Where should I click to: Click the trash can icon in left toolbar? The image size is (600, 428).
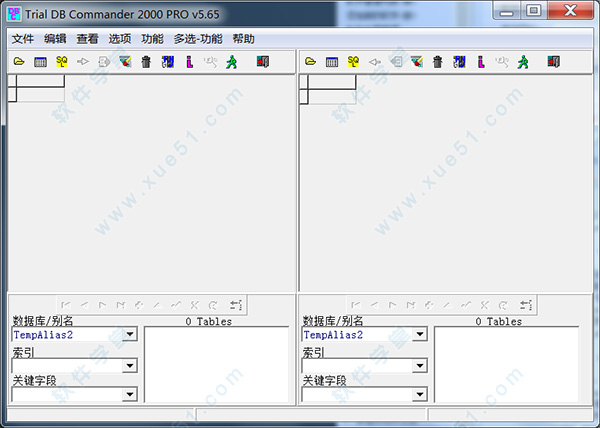point(146,62)
